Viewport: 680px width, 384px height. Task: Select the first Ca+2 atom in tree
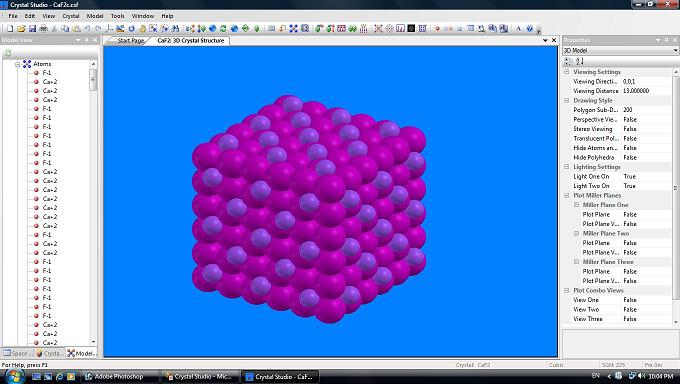50,82
